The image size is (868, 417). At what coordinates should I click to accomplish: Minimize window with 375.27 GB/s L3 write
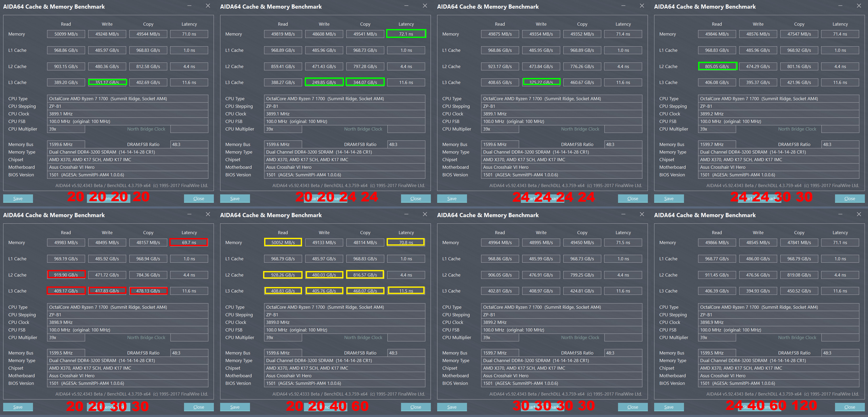[623, 6]
